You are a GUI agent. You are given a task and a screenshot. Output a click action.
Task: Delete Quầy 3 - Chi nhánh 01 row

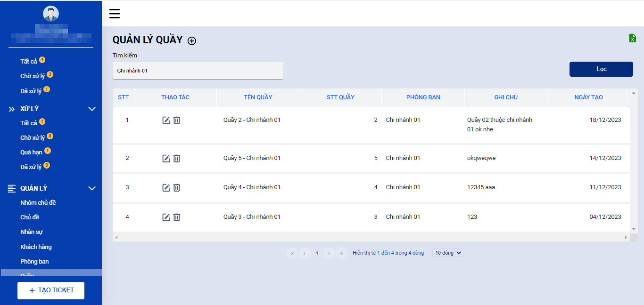(177, 217)
